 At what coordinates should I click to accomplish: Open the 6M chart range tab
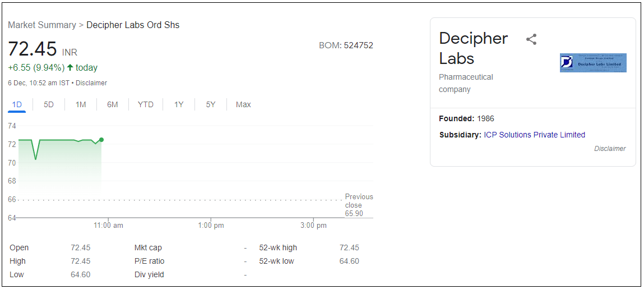tap(113, 104)
